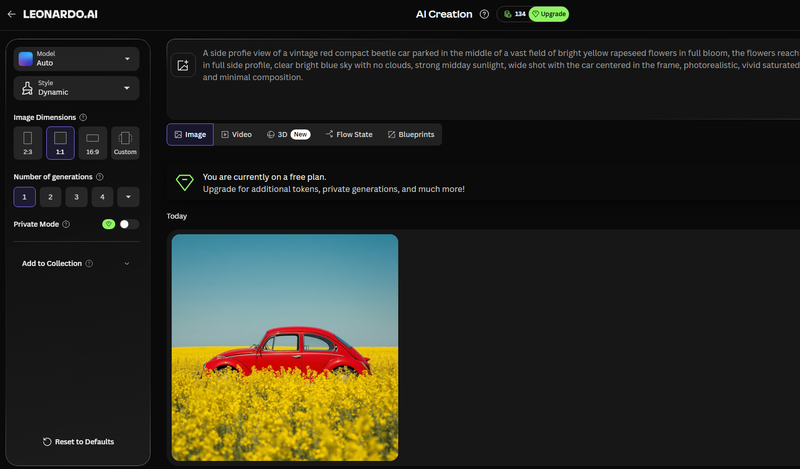Screen dimensions: 800x469
Task: Click Reset to Defaults
Action: tap(79, 441)
